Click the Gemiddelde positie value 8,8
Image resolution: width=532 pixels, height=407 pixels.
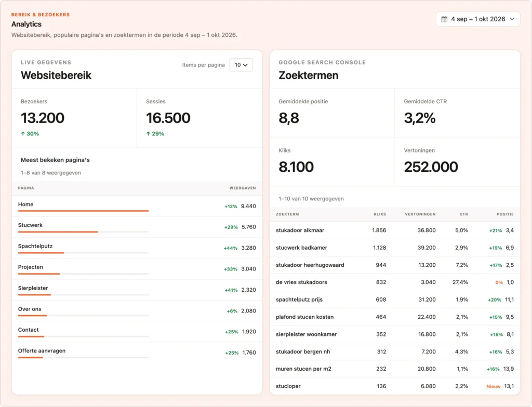(x=289, y=118)
